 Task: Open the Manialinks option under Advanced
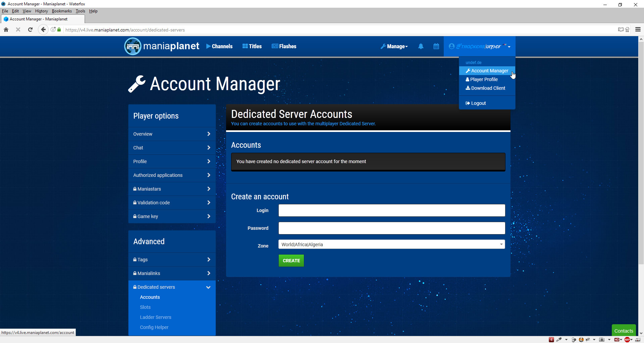point(172,273)
